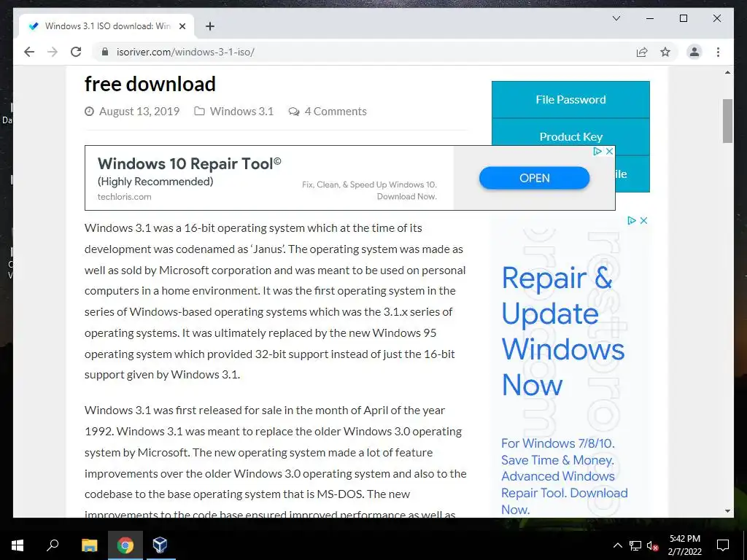Click the Windows 10 Repair Tool headline
This screenshot has height=560, width=747.
[x=189, y=164]
